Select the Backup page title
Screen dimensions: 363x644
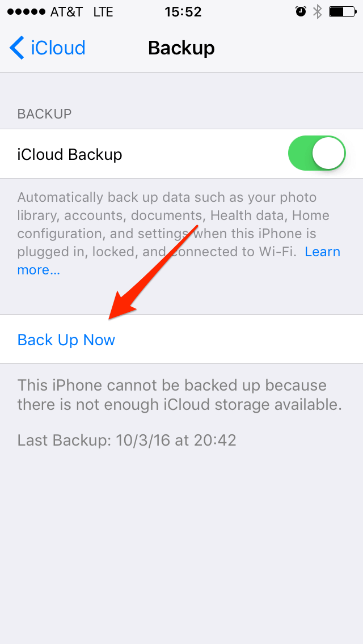[x=181, y=48]
